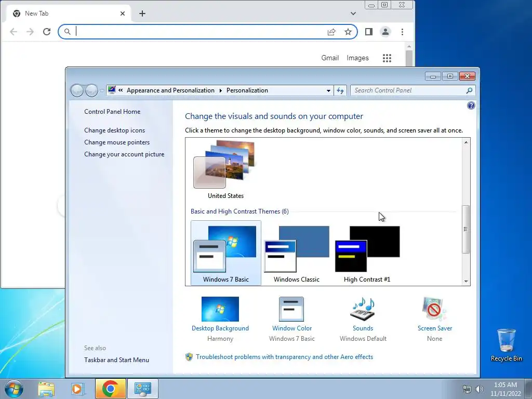Open Chrome three-dot menu
Screen dimensions: 532x399
pos(403,32)
